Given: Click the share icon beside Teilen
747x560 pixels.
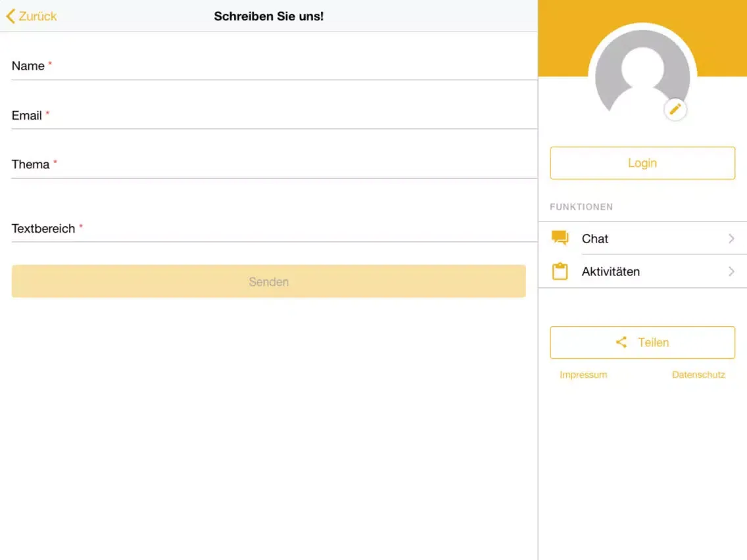Looking at the screenshot, I should pyautogui.click(x=621, y=342).
